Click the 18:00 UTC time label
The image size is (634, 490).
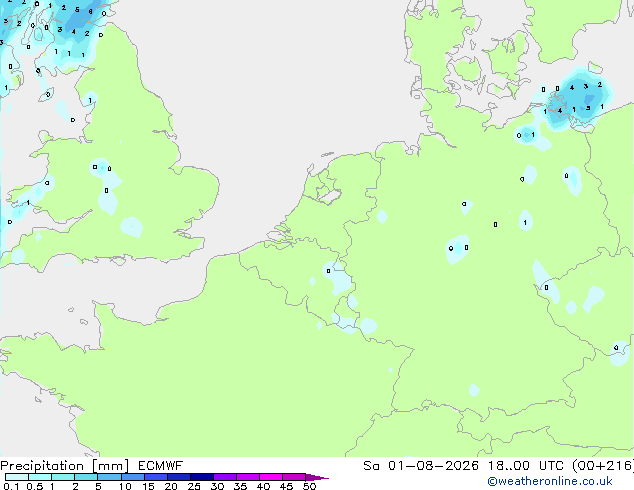[520, 466]
